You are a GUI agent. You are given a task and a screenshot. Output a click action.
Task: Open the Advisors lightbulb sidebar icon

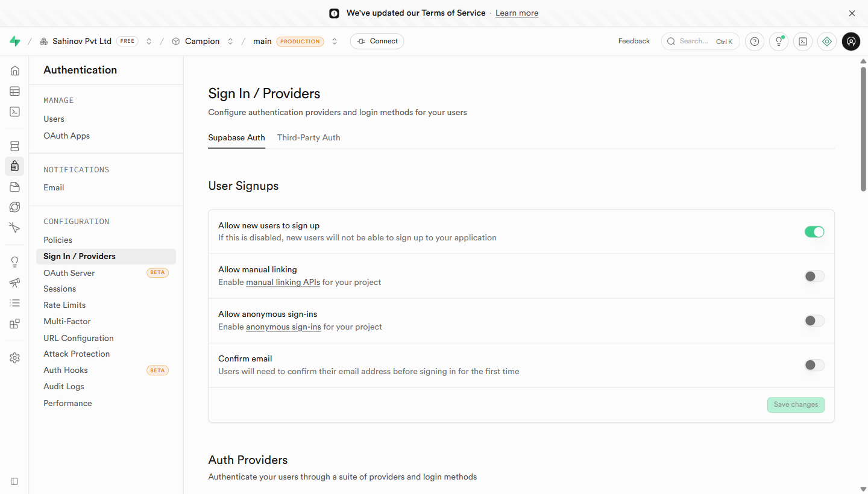[14, 262]
